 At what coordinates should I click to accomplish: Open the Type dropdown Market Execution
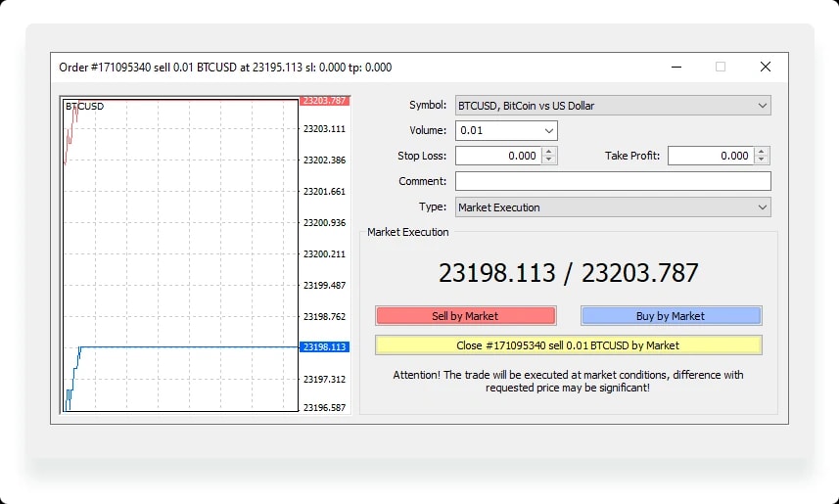pos(613,207)
